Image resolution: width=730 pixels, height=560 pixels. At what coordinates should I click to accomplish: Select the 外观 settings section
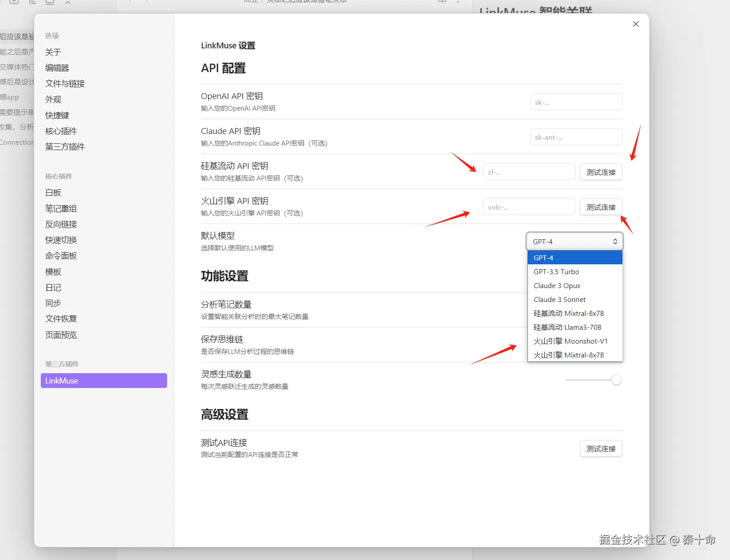point(53,99)
